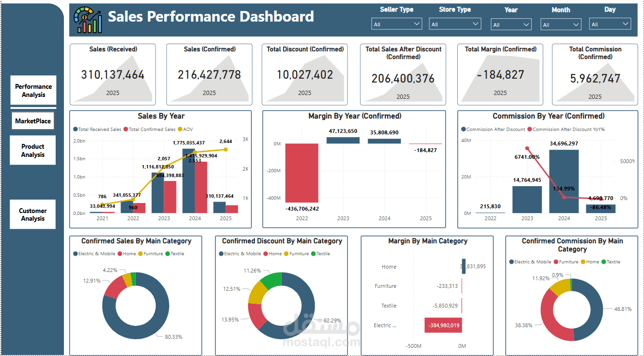The width and height of the screenshot is (644, 356).
Task: Open the Seller Type dropdown
Action: [x=396, y=24]
